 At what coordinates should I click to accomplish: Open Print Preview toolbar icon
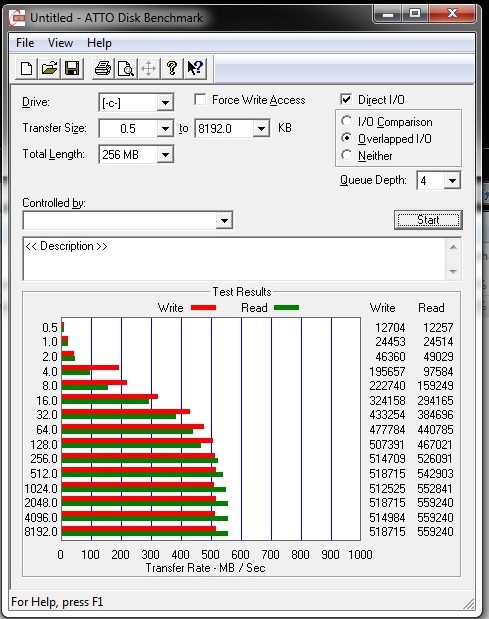tap(126, 68)
